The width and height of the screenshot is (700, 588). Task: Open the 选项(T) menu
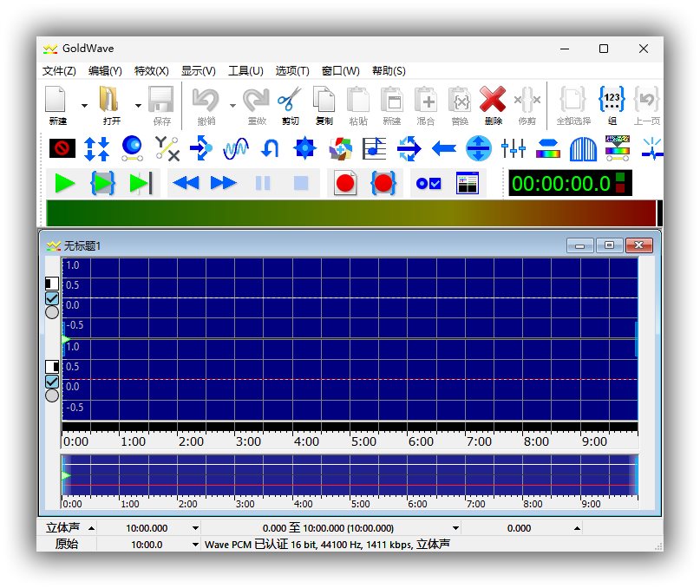tap(292, 71)
